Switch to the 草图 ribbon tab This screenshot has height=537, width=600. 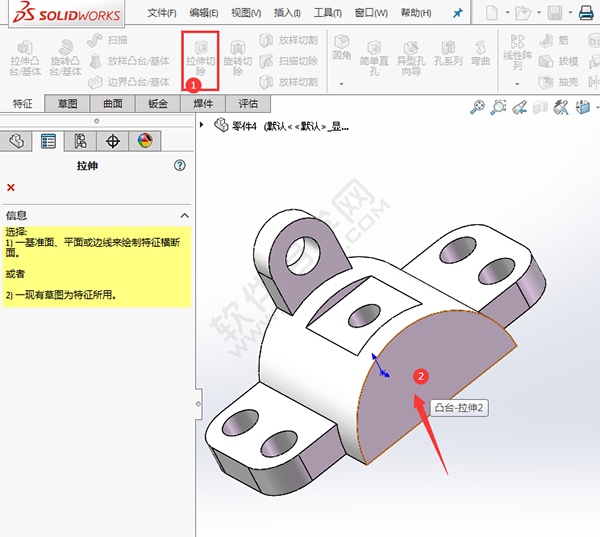pyautogui.click(x=67, y=104)
